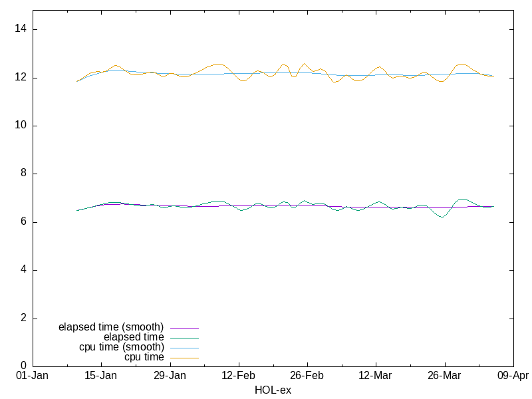Image resolution: width=532 pixels, height=399 pixels.
Task: Click the '09-Apr' x-axis tick label
Action: click(513, 376)
